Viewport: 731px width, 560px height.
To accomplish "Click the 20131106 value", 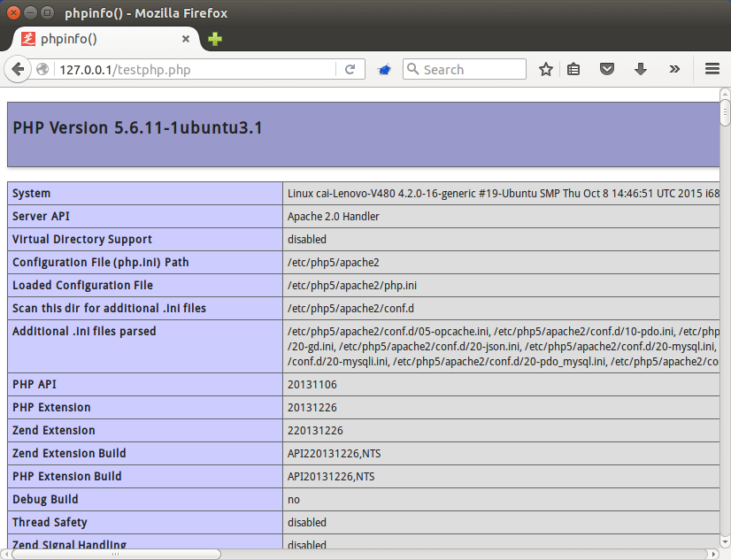I will tap(312, 384).
